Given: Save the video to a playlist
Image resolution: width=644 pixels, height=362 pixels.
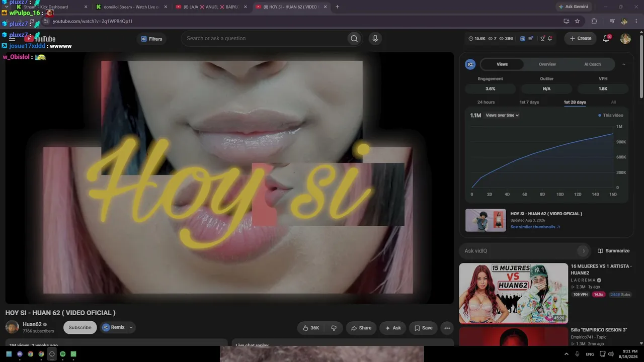Looking at the screenshot, I should click(423, 328).
